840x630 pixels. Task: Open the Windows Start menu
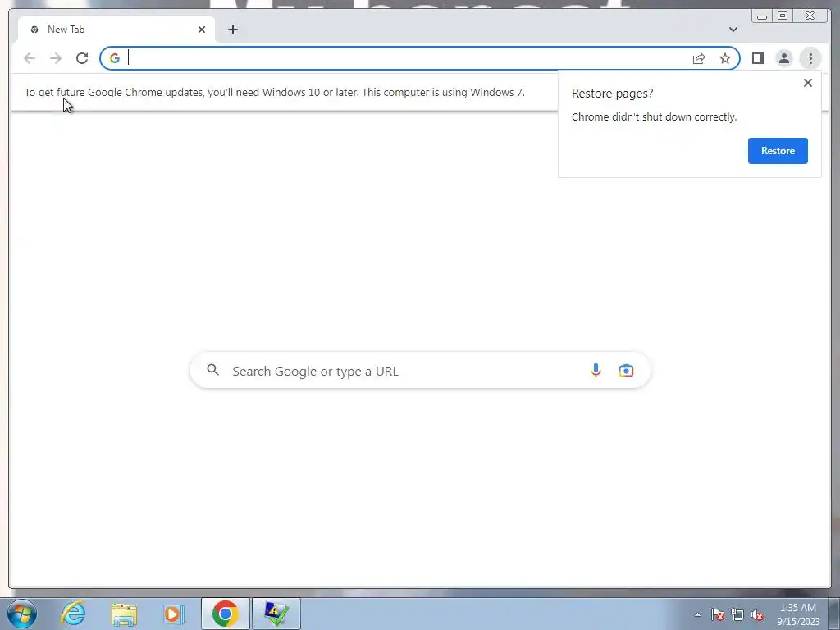tap(22, 614)
